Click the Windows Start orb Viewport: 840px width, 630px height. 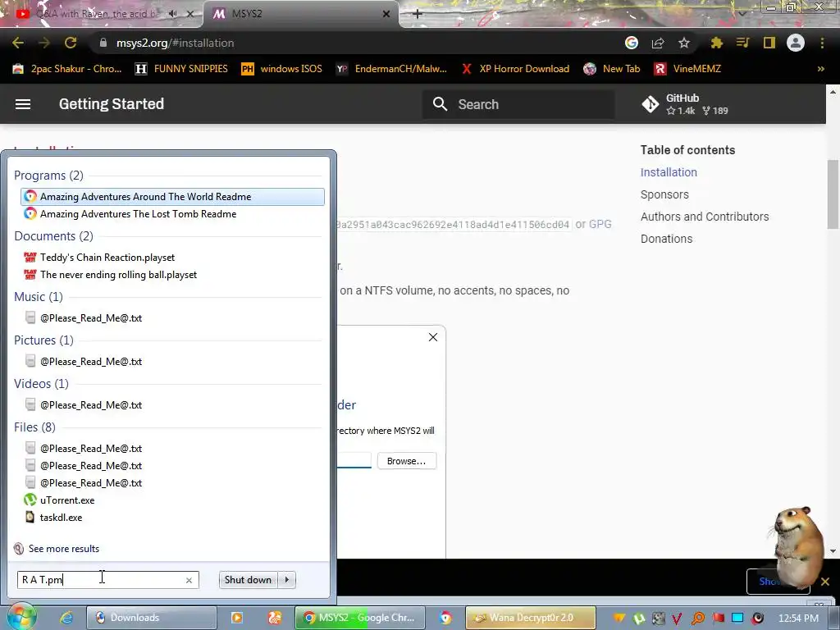[21, 617]
